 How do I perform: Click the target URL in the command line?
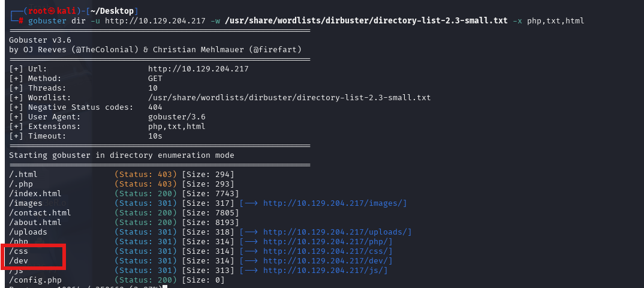(155, 21)
